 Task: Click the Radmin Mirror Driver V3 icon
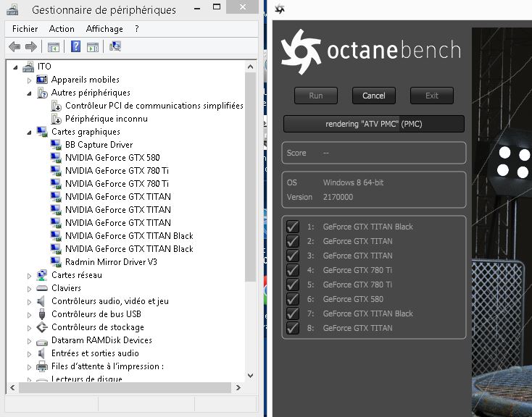(x=56, y=262)
